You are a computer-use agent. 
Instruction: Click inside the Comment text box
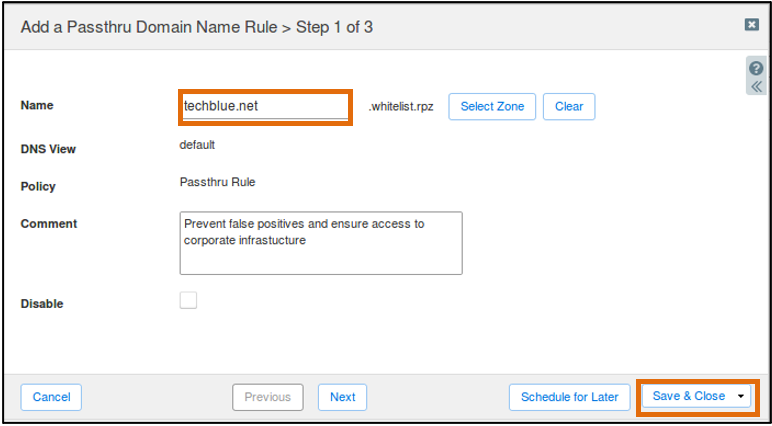pos(321,243)
